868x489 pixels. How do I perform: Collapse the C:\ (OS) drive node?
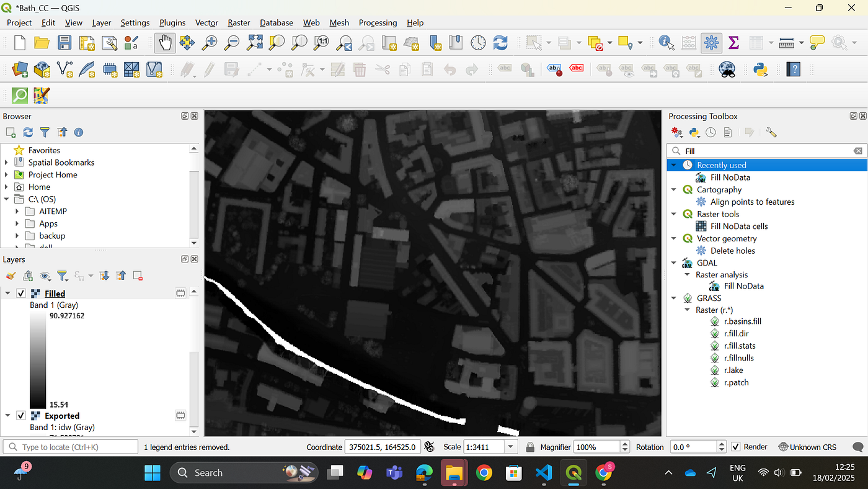(x=6, y=199)
